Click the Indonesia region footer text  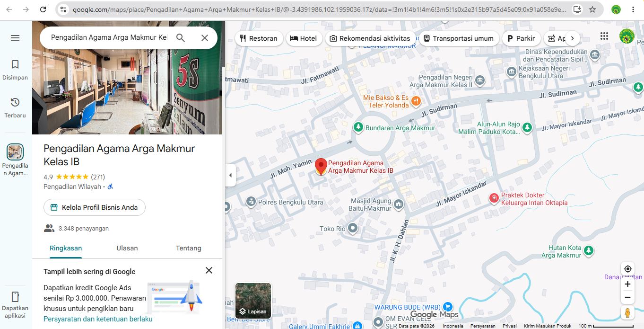coord(453,326)
